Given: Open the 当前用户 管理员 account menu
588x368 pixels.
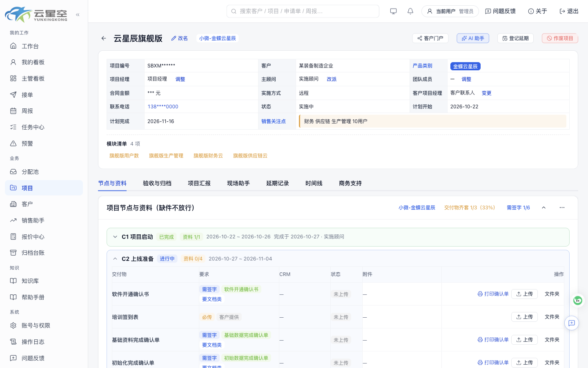Looking at the screenshot, I should tap(450, 11).
